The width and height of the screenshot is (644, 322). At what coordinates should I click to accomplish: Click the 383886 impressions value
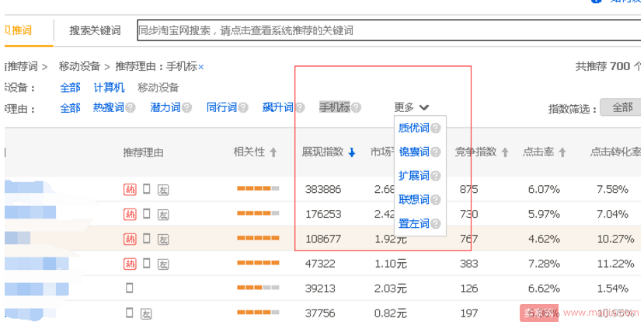(323, 190)
